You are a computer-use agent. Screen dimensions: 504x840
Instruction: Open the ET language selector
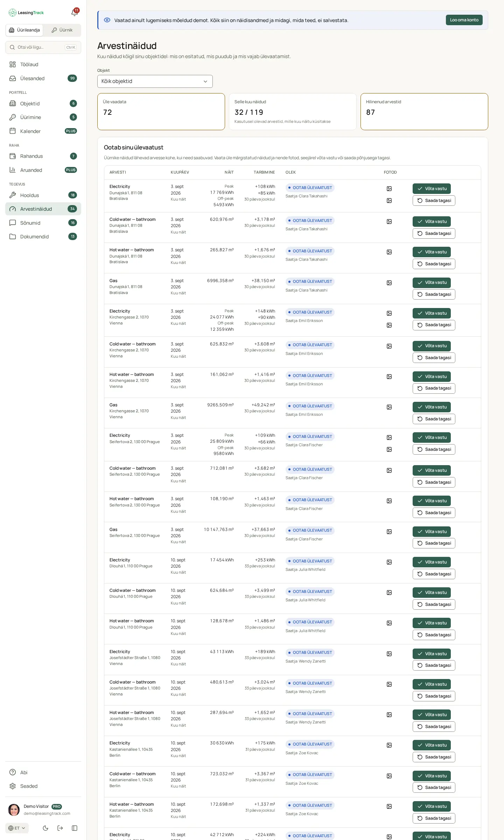tap(17, 828)
